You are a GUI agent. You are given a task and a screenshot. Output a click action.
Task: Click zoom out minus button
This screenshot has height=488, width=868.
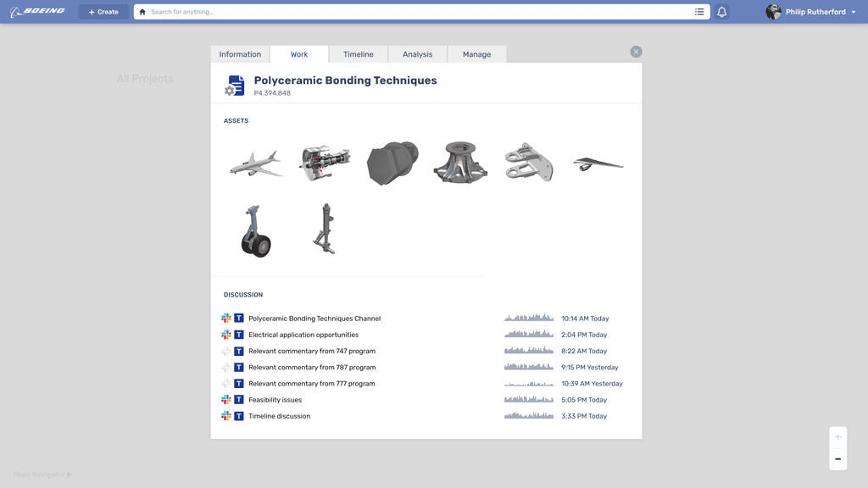838,459
